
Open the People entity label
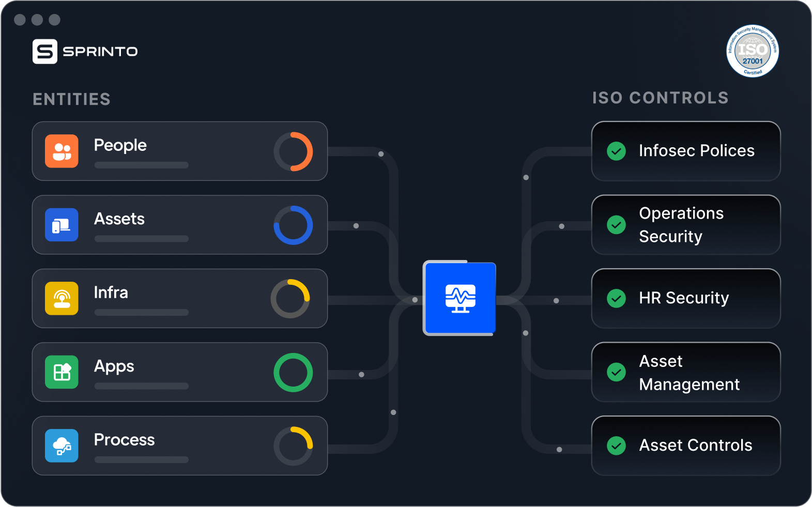pyautogui.click(x=120, y=145)
